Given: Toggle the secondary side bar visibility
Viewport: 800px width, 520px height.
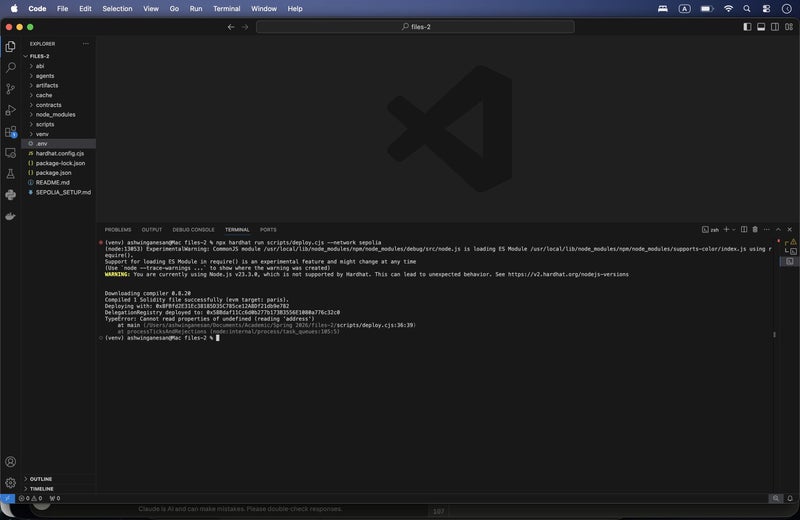Looking at the screenshot, I should [774, 27].
